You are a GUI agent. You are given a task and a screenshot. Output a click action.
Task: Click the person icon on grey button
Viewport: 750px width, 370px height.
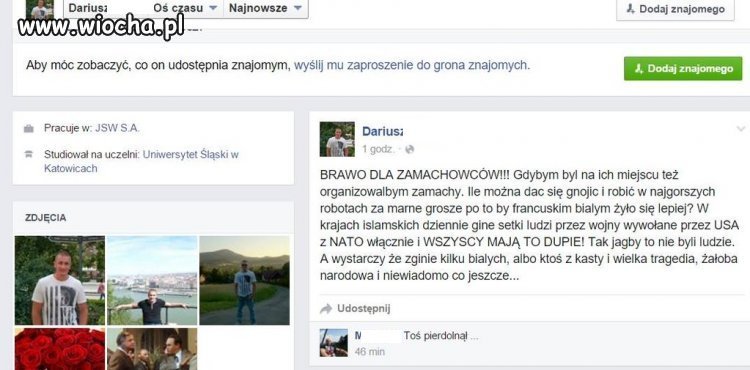630,9
